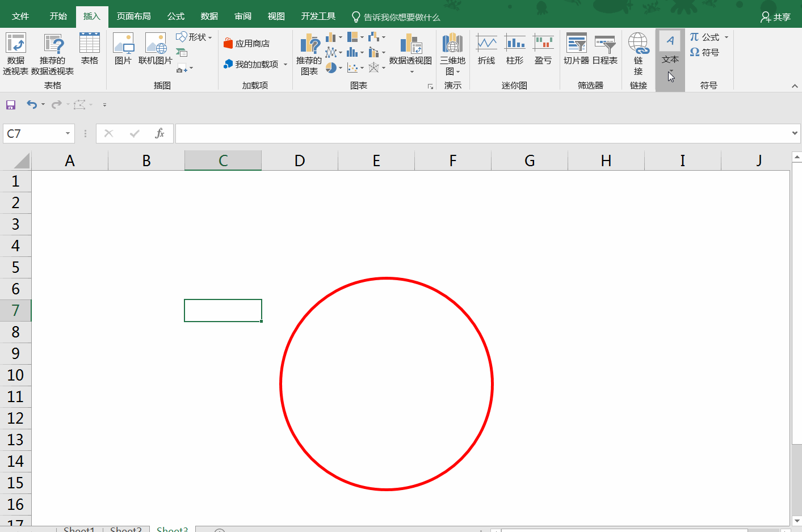Insert a Statistic (histogram) chart
The width and height of the screenshot is (802, 532).
point(355,53)
